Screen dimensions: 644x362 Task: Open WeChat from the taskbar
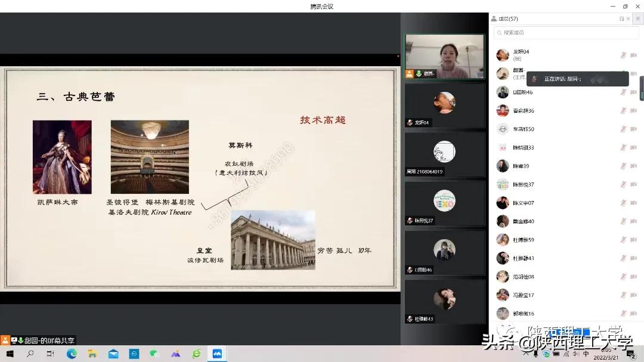(155, 354)
